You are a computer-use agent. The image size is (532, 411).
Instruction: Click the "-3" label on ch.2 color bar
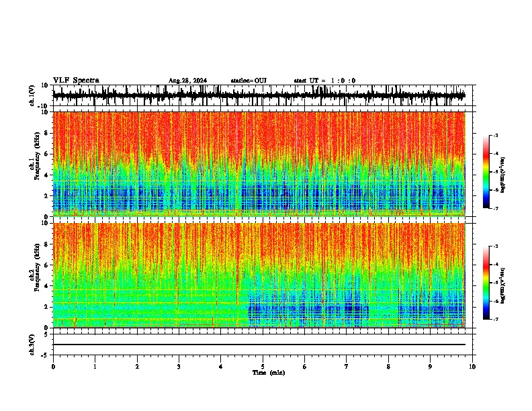pyautogui.click(x=496, y=246)
